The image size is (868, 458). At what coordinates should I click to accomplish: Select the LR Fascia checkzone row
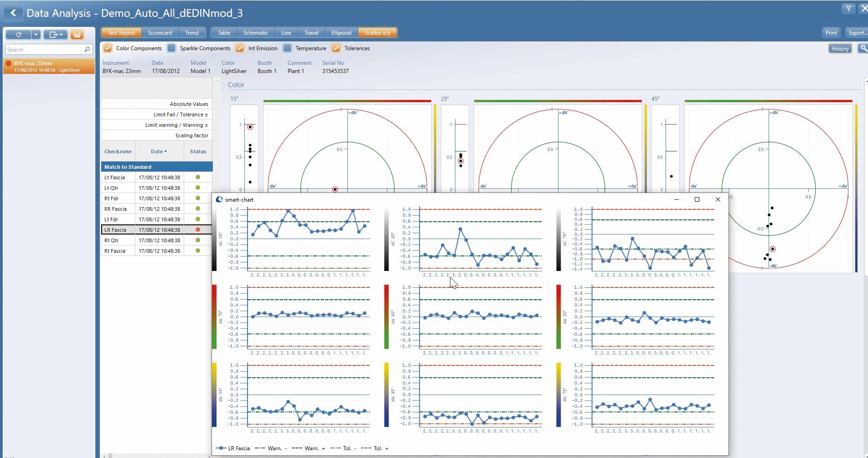[156, 230]
